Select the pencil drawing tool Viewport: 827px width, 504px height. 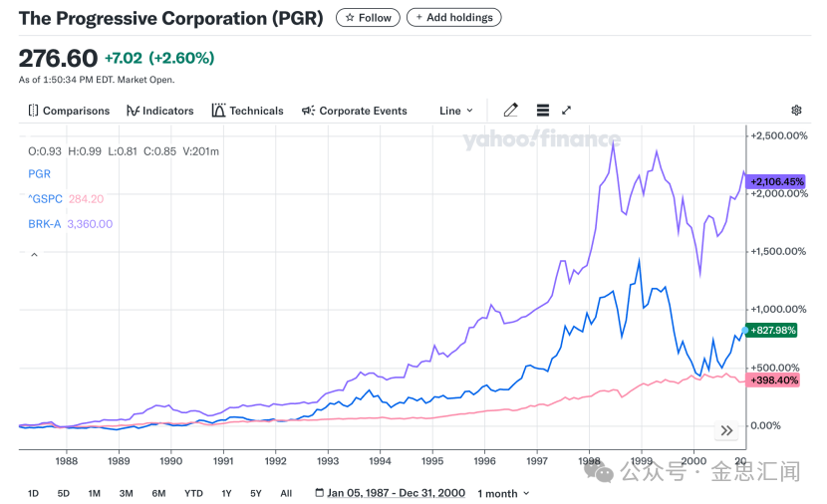tap(511, 111)
